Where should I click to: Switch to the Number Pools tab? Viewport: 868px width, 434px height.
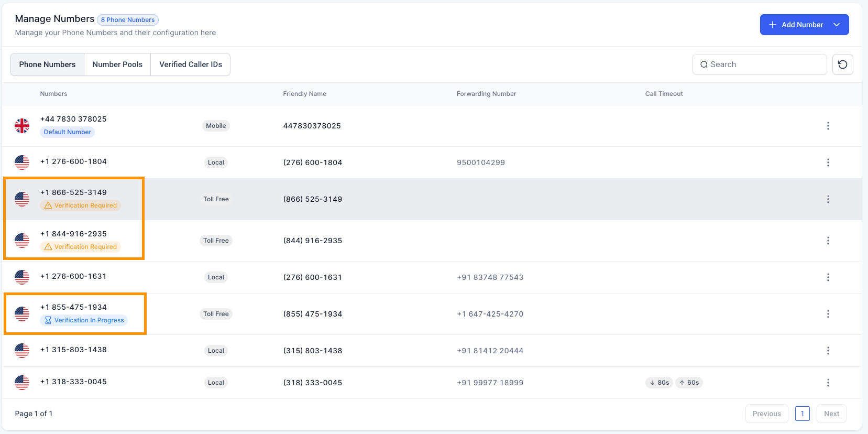(117, 64)
